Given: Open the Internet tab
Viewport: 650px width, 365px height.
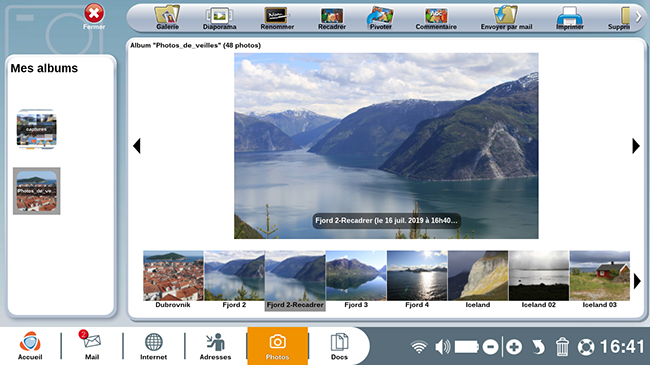Looking at the screenshot, I should pos(153,346).
